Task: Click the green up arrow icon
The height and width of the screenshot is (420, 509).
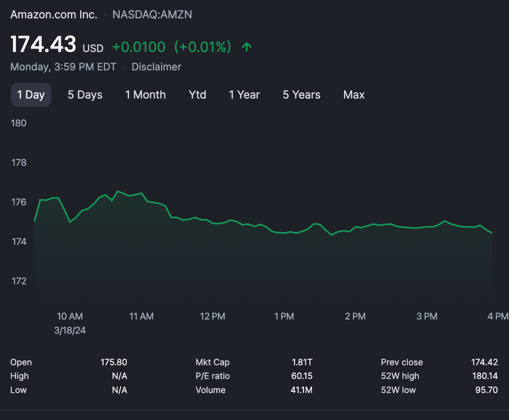Action: 247,47
